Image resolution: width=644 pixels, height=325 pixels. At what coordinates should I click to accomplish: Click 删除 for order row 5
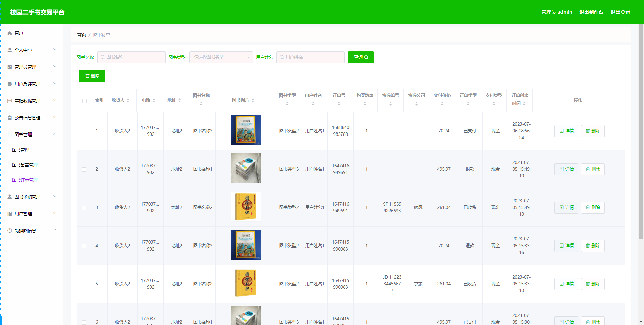click(x=593, y=284)
